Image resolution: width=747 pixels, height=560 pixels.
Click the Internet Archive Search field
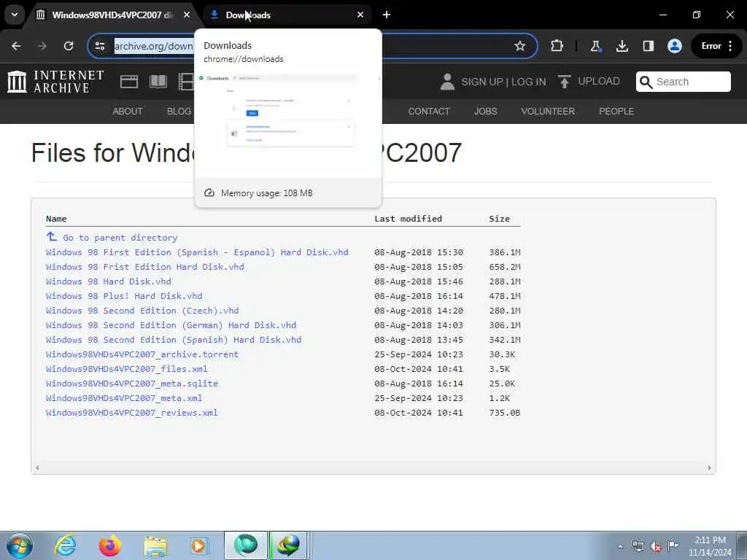click(x=683, y=82)
